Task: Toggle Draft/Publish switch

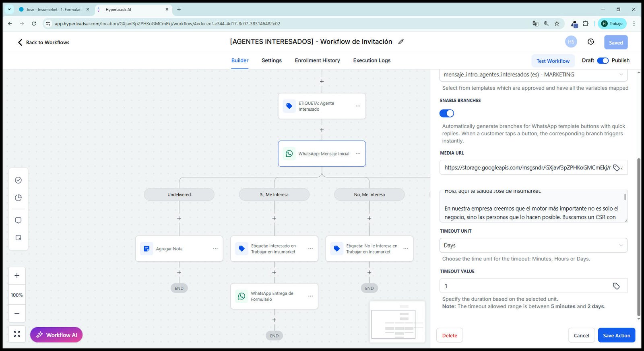Action: click(x=603, y=60)
